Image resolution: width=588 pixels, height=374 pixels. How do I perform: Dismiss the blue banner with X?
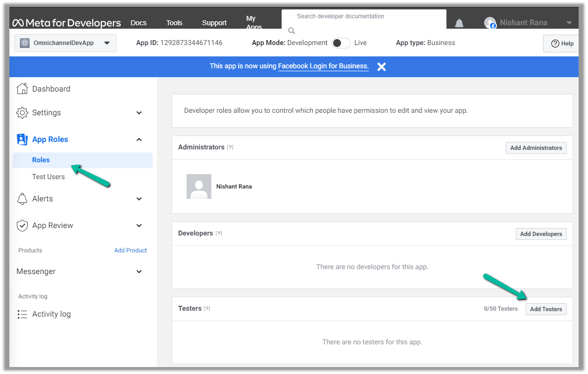pos(382,67)
